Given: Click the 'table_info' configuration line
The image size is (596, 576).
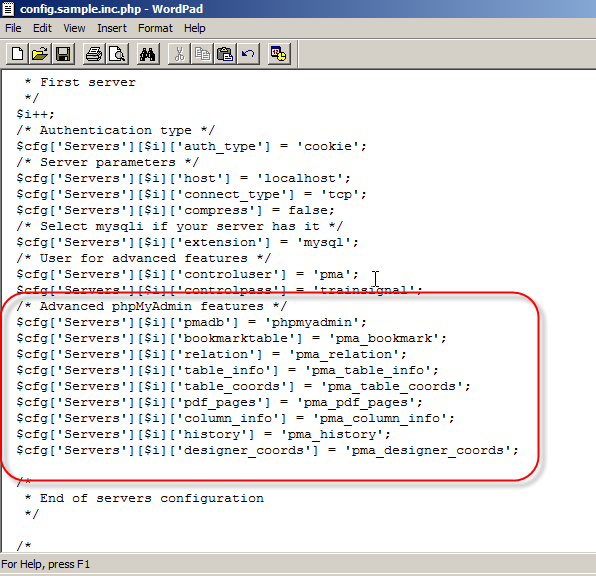Looking at the screenshot, I should point(228,370).
